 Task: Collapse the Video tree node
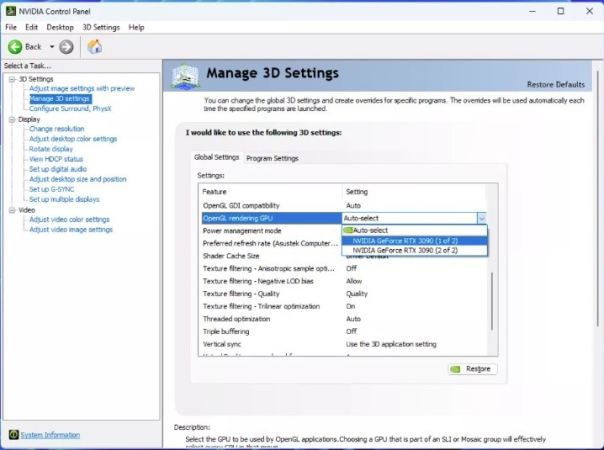12,210
